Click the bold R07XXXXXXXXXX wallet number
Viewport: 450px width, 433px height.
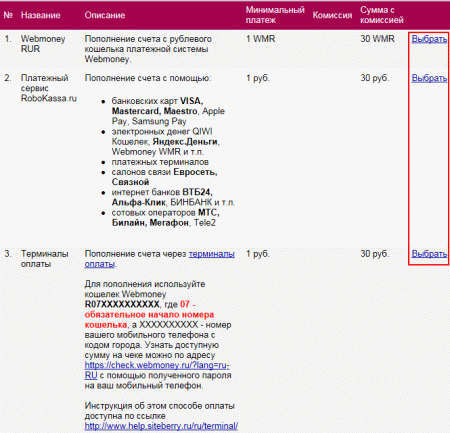click(122, 304)
